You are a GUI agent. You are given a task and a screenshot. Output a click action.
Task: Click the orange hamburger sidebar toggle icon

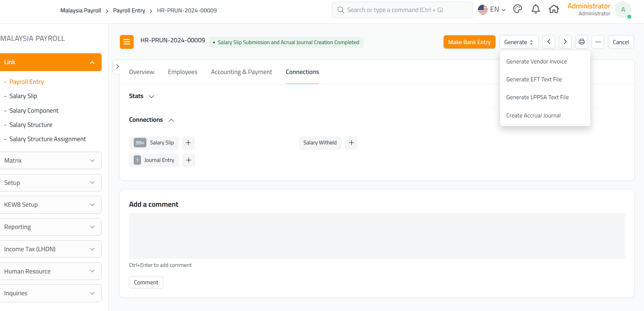126,42
